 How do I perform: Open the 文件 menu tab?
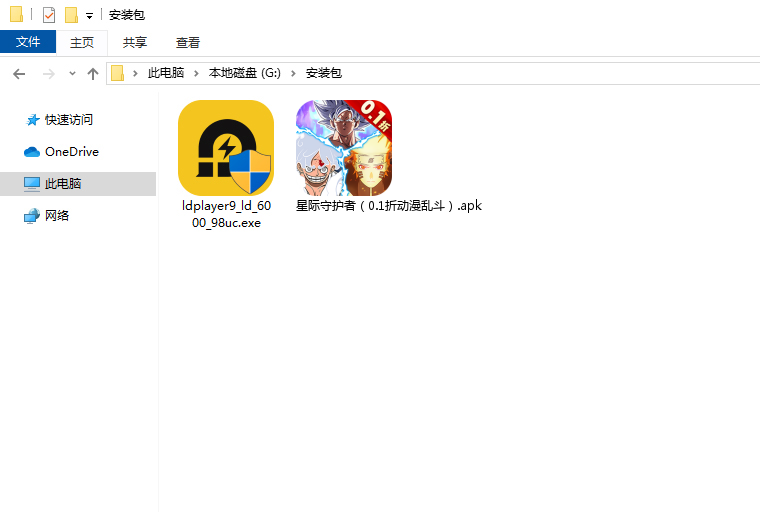[28, 42]
